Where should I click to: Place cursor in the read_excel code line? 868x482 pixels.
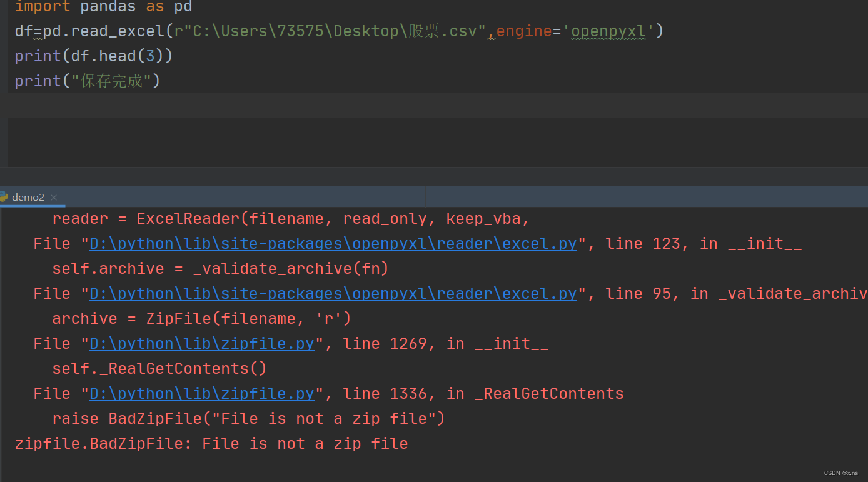pos(339,31)
